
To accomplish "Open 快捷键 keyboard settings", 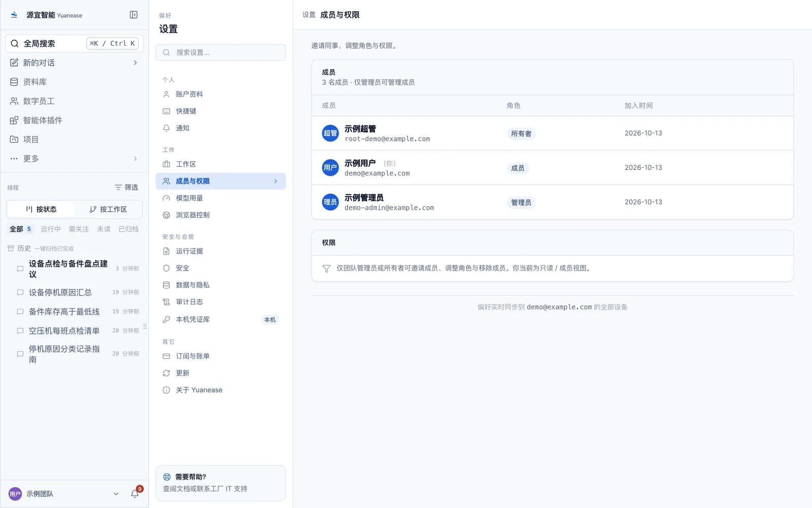I will pos(221,111).
